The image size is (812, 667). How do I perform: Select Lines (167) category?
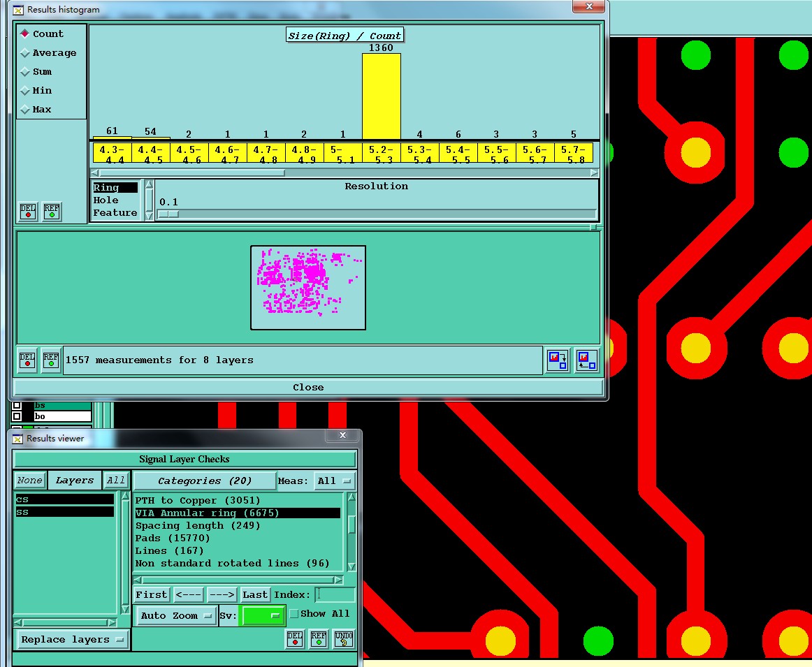pyautogui.click(x=238, y=550)
